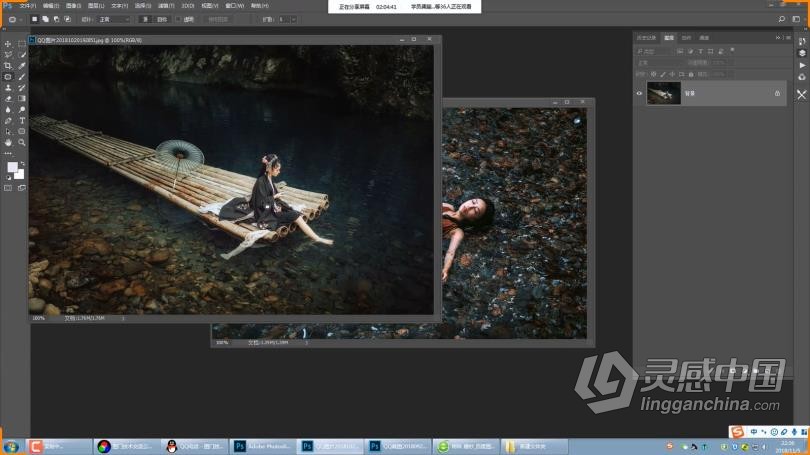Switch to 历史记录 panel tab
The width and height of the screenshot is (810, 455).
646,38
